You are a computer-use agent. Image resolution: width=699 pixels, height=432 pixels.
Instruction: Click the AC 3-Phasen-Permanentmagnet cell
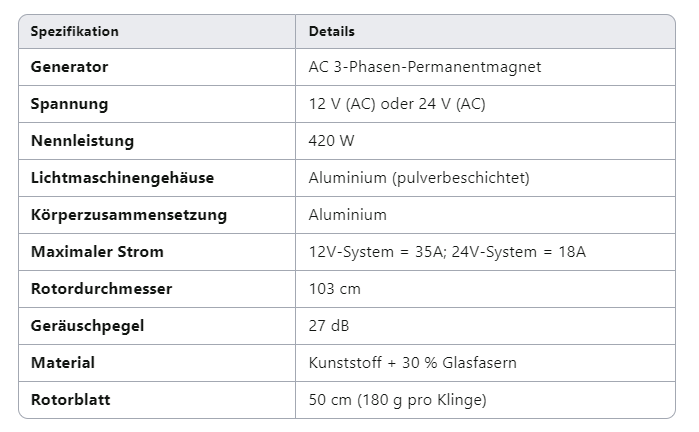(x=425, y=67)
